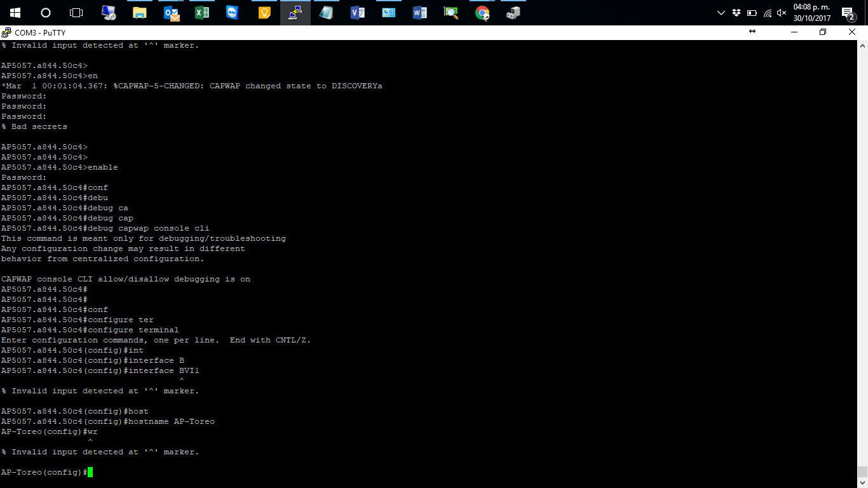868x488 pixels.
Task: Open the blue contact card app icon
Action: [x=388, y=13]
